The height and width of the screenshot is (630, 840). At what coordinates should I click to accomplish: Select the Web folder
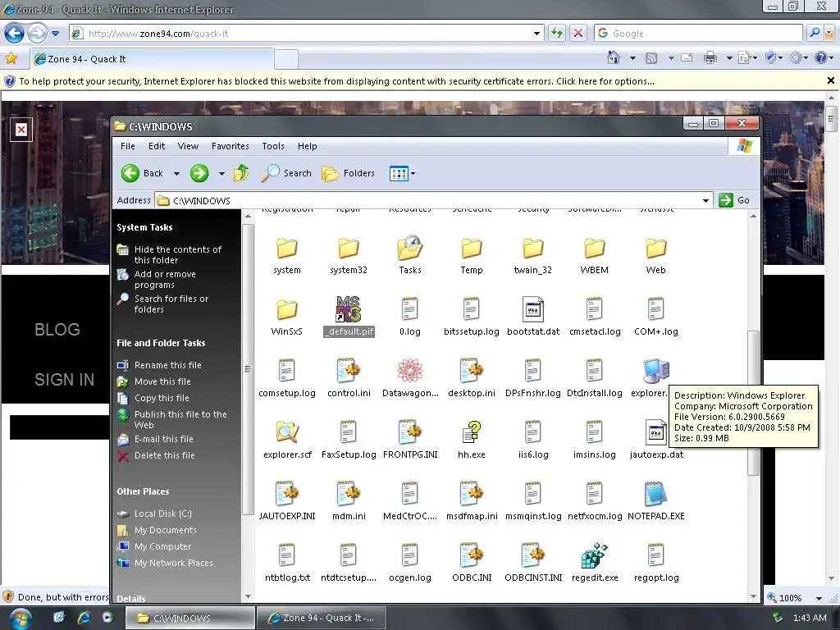tap(655, 254)
